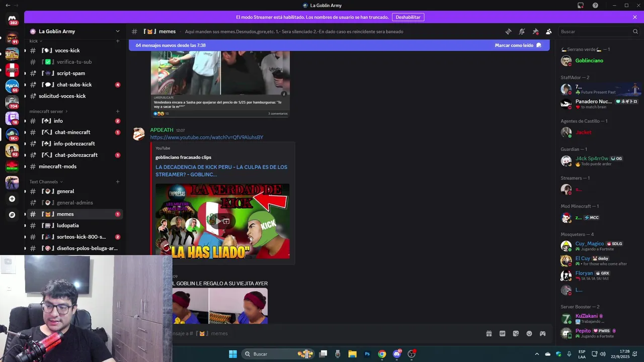
Task: Open Discover servers compass icon
Action: [x=12, y=215]
